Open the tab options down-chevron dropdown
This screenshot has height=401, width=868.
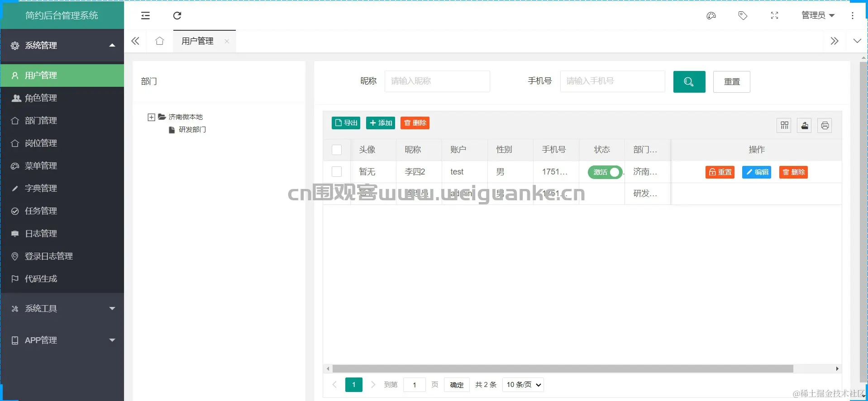point(857,41)
